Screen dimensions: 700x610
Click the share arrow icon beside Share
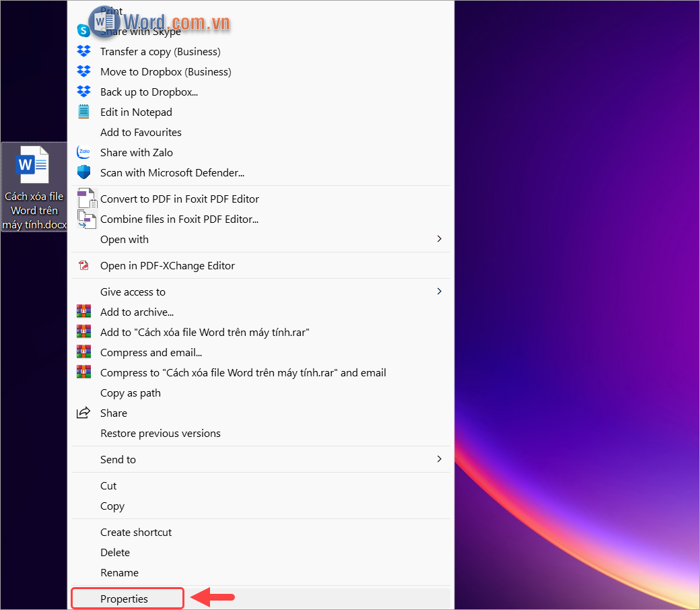click(83, 413)
